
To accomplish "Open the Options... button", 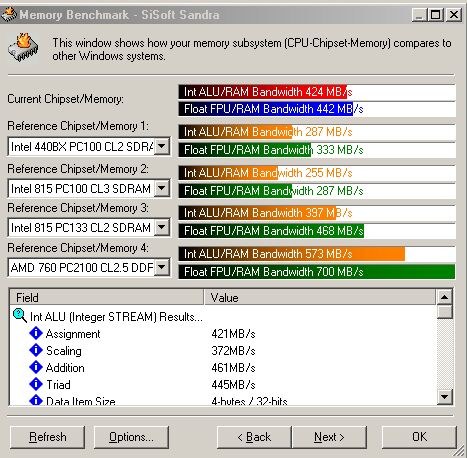I will 131,437.
